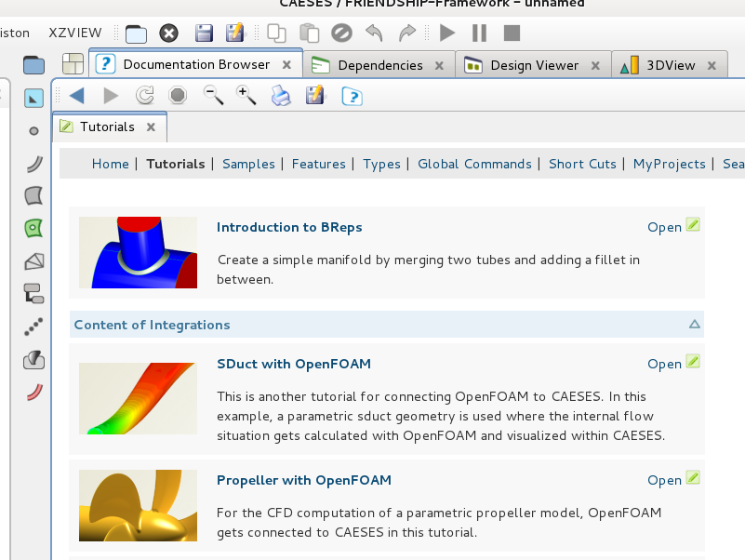Click SDuct with OpenFOAM title
Screen dimensions: 745x560
point(294,364)
